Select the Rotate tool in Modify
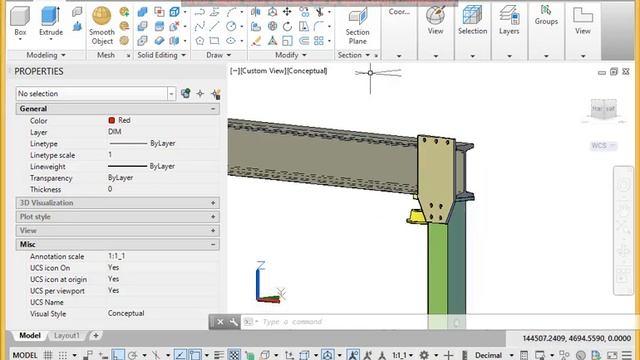The image size is (640, 360). (287, 27)
